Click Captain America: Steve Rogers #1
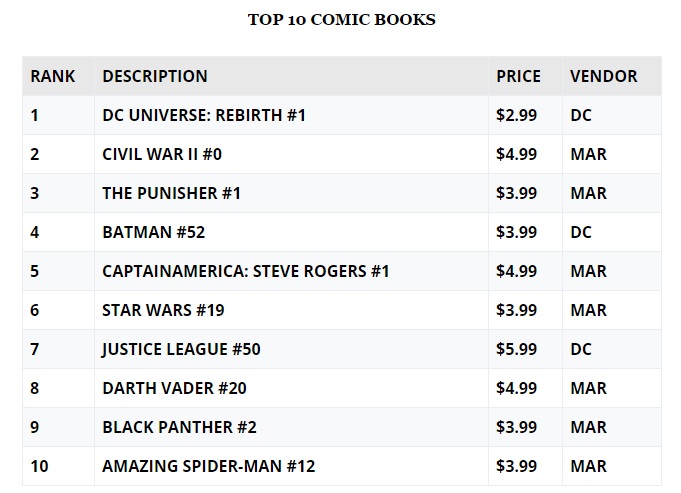Viewport: 681px width, 493px height. (x=246, y=271)
